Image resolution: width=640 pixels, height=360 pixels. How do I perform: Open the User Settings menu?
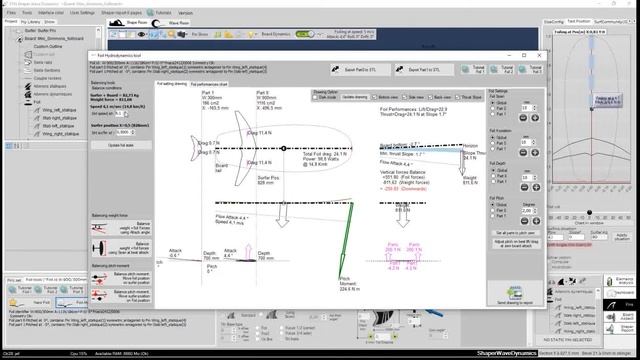pyautogui.click(x=82, y=13)
